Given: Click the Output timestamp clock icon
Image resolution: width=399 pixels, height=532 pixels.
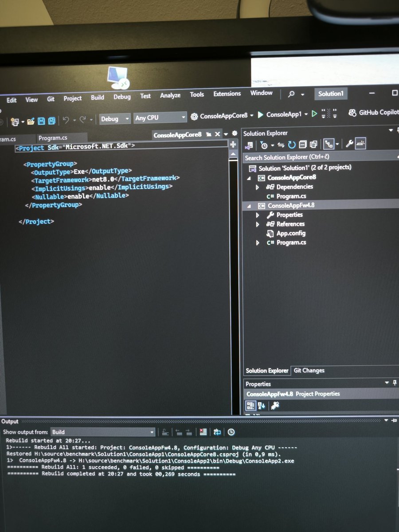Looking at the screenshot, I should pos(231,431).
